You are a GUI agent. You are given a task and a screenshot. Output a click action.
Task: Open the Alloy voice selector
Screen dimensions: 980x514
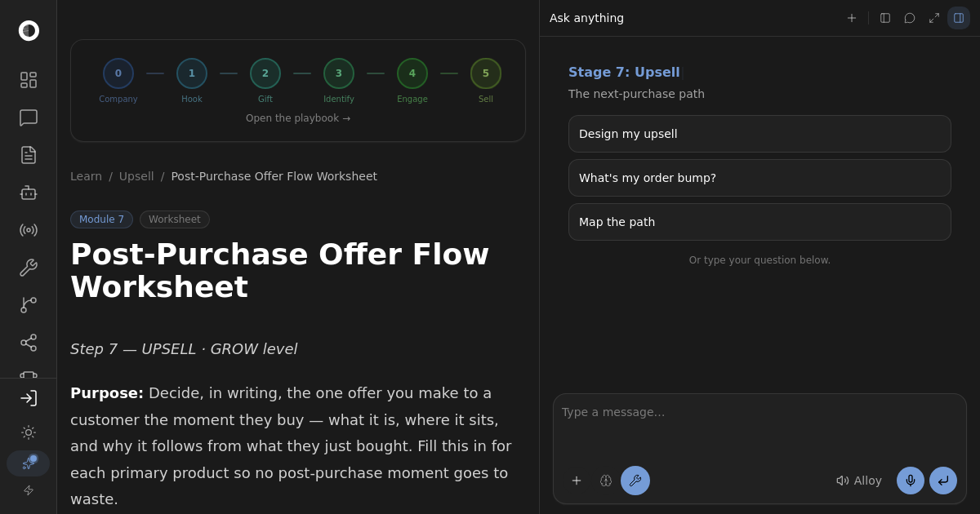click(859, 481)
